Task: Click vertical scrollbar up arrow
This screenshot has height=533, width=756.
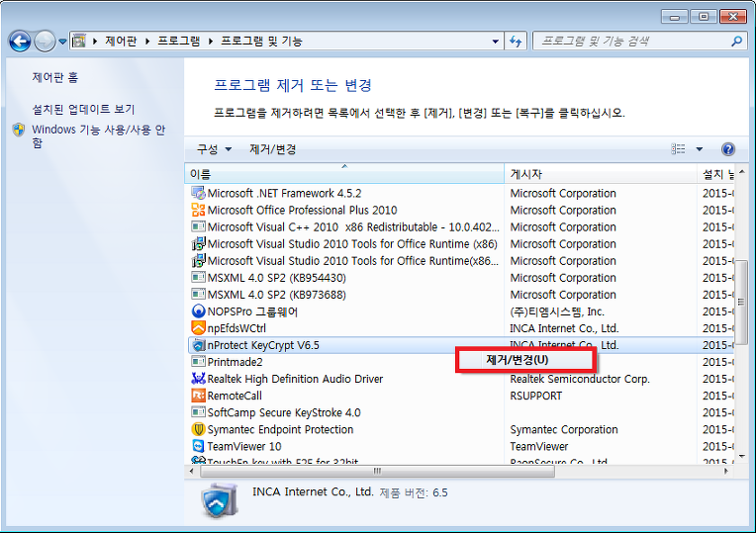Action: click(742, 171)
